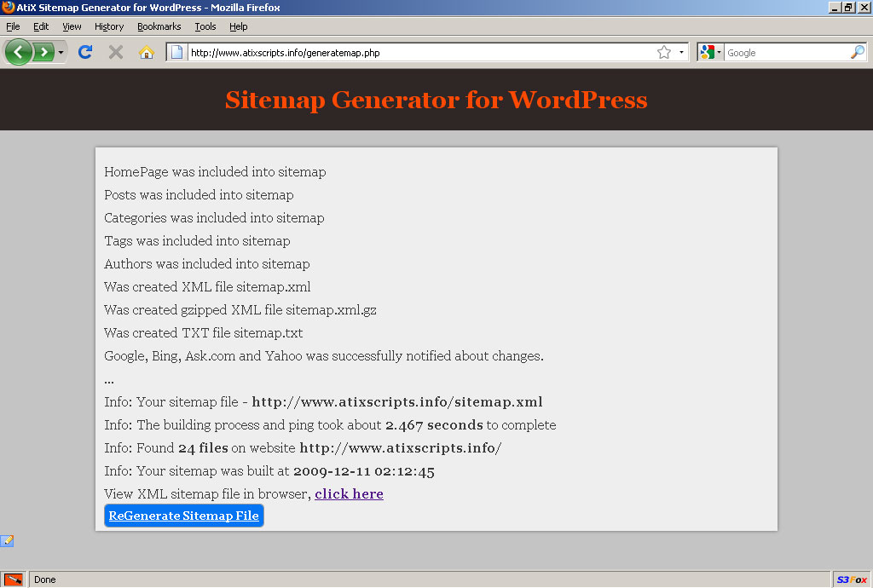Focus the URL address field
873x588 pixels.
coord(421,52)
